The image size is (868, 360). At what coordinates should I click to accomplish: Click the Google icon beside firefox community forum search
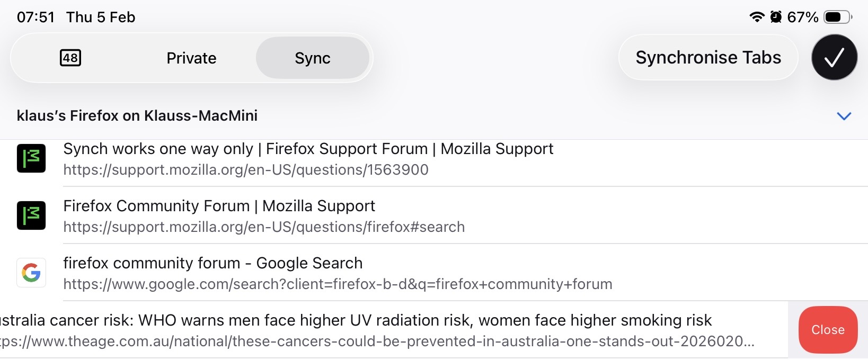(31, 273)
